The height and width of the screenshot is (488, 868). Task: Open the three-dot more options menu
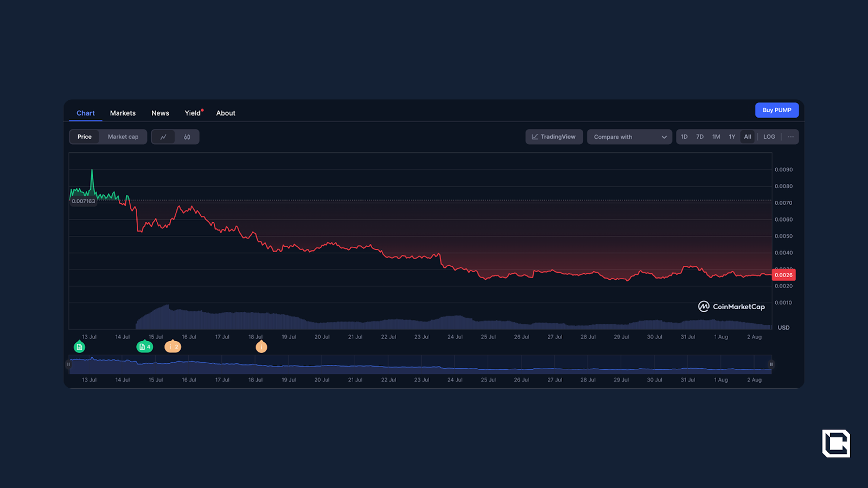tap(790, 137)
